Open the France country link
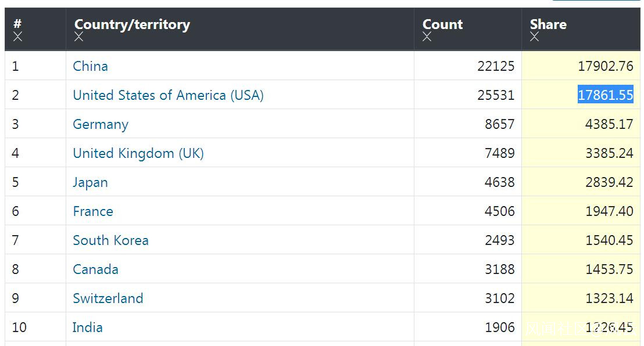The height and width of the screenshot is (346, 644). (x=93, y=211)
